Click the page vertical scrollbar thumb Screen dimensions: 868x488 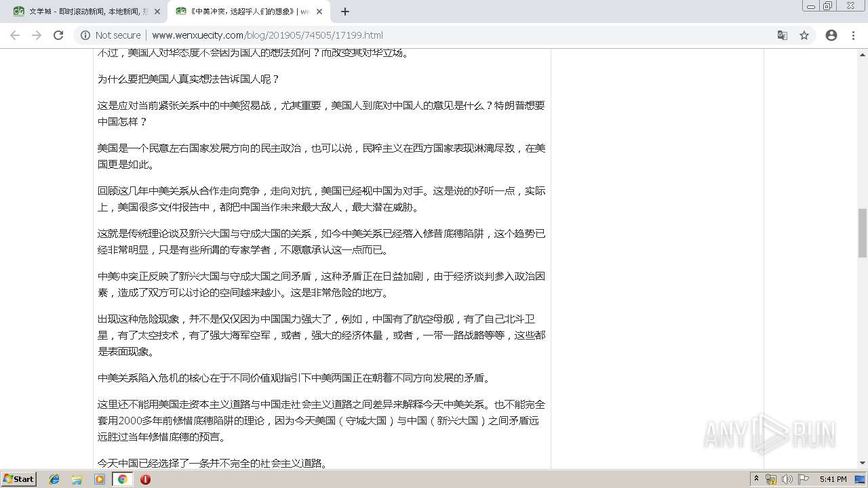point(862,233)
